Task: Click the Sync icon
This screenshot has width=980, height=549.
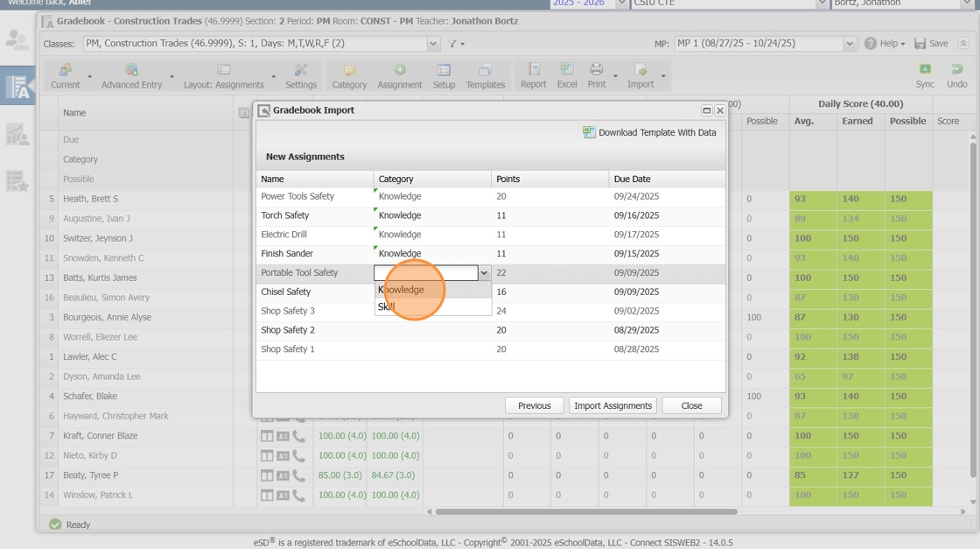Action: pyautogui.click(x=925, y=75)
